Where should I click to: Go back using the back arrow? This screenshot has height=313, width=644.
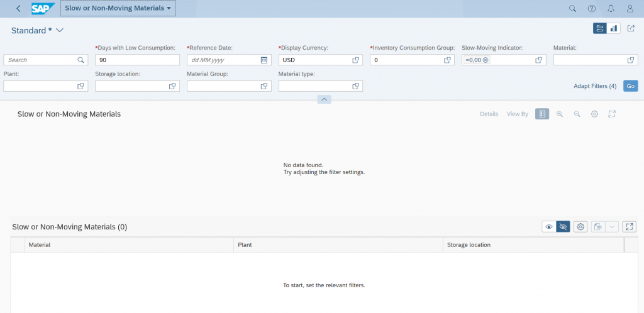coord(18,9)
